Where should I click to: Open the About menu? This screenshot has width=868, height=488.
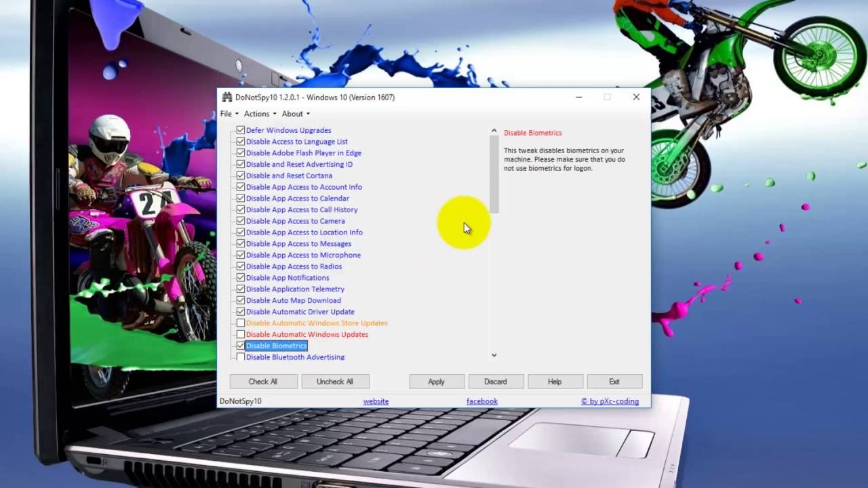[x=296, y=114]
